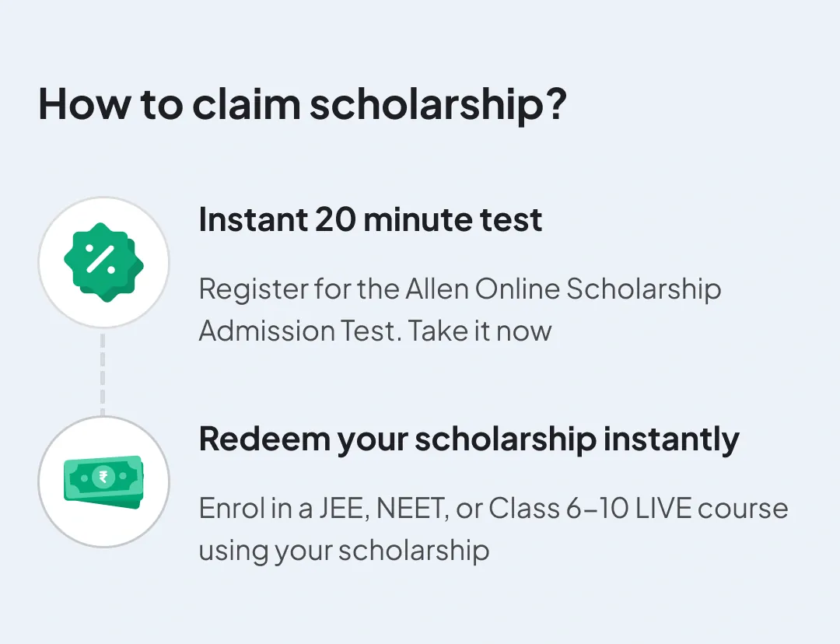Select the "Redeem your scholarship instantly" step title
This screenshot has width=840, height=644.
(x=469, y=439)
